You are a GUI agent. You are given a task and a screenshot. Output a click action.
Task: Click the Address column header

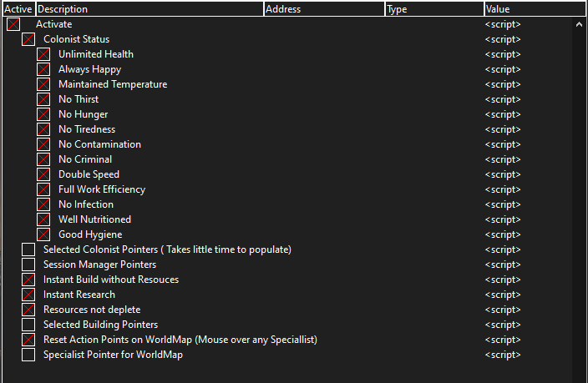[x=324, y=9]
